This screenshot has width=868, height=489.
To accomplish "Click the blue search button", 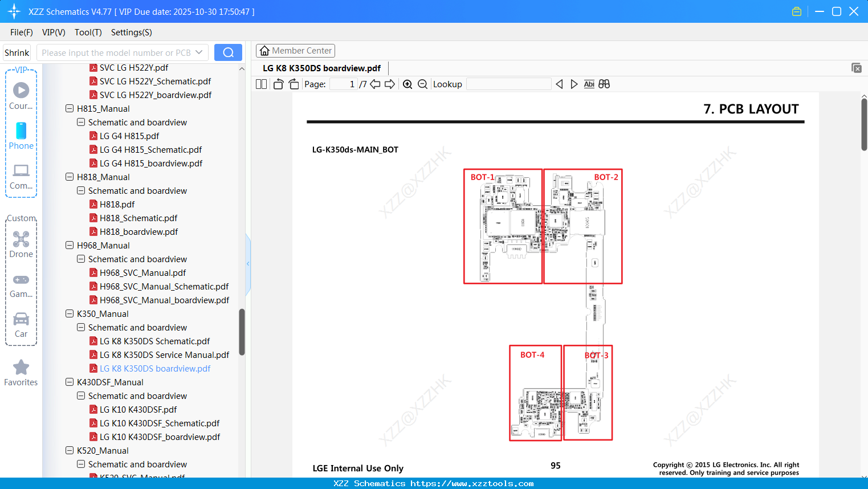I will coord(228,52).
